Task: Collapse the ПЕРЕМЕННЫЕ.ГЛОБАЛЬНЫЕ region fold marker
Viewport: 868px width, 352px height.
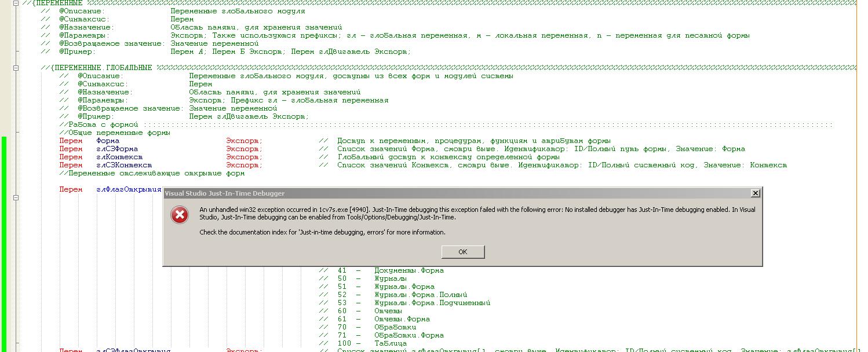Action: (x=16, y=68)
